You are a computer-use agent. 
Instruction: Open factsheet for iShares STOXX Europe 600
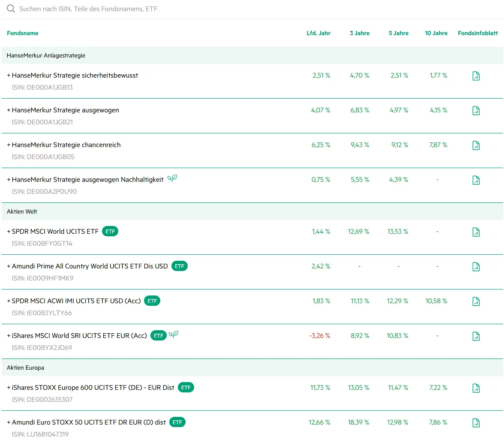click(476, 388)
